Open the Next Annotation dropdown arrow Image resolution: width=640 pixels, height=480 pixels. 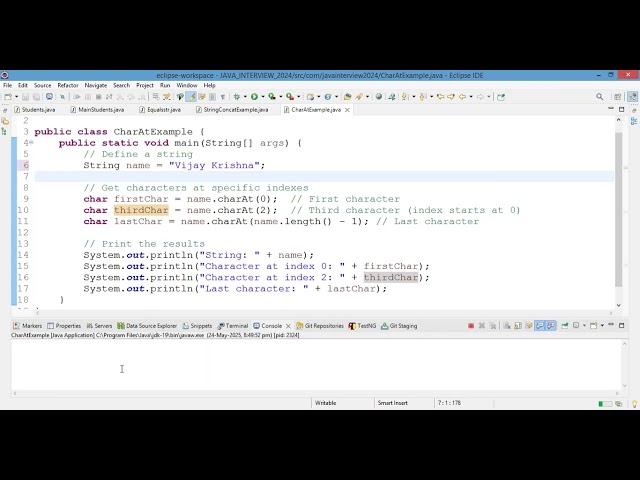pyautogui.click(x=413, y=97)
